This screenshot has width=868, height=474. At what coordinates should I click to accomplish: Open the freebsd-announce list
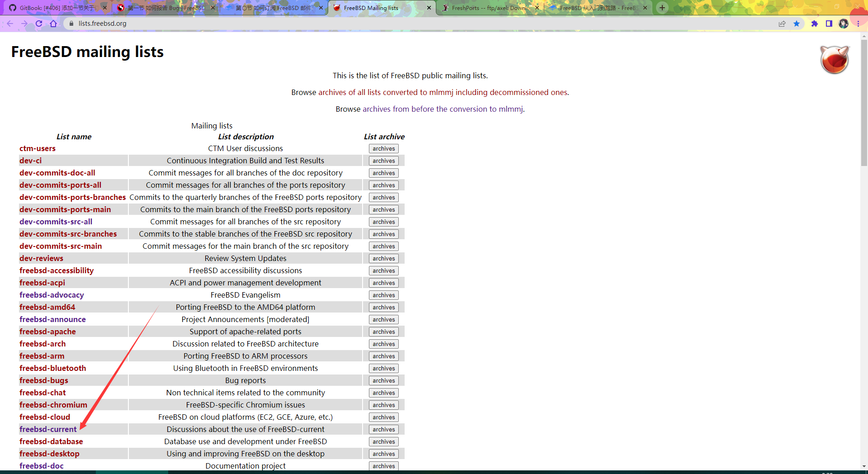click(x=52, y=319)
